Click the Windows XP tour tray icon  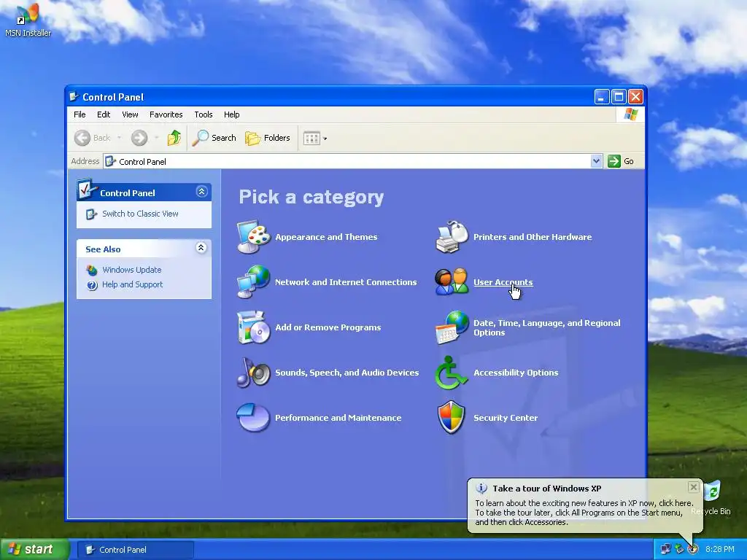pyautogui.click(x=693, y=549)
